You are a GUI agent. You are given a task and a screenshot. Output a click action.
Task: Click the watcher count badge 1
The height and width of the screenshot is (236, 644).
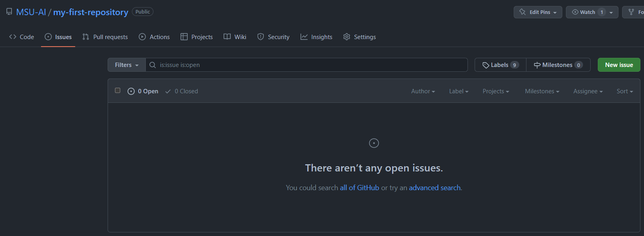(602, 12)
